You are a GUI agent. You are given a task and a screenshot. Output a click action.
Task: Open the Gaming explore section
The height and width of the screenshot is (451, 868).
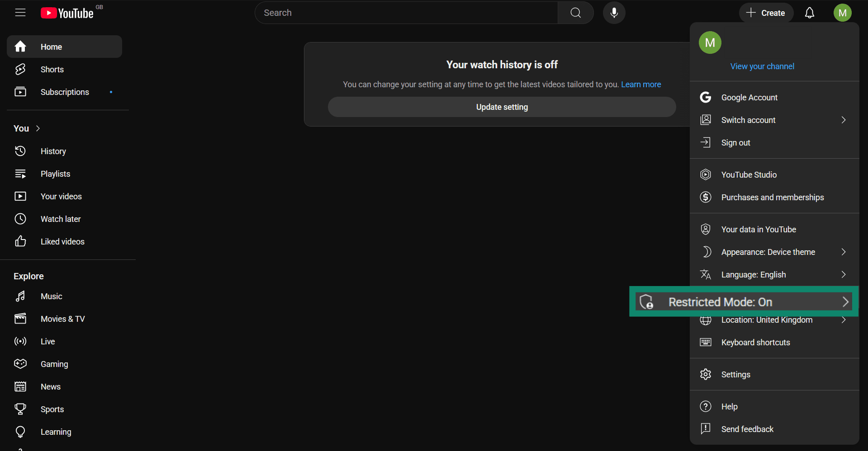(x=54, y=364)
